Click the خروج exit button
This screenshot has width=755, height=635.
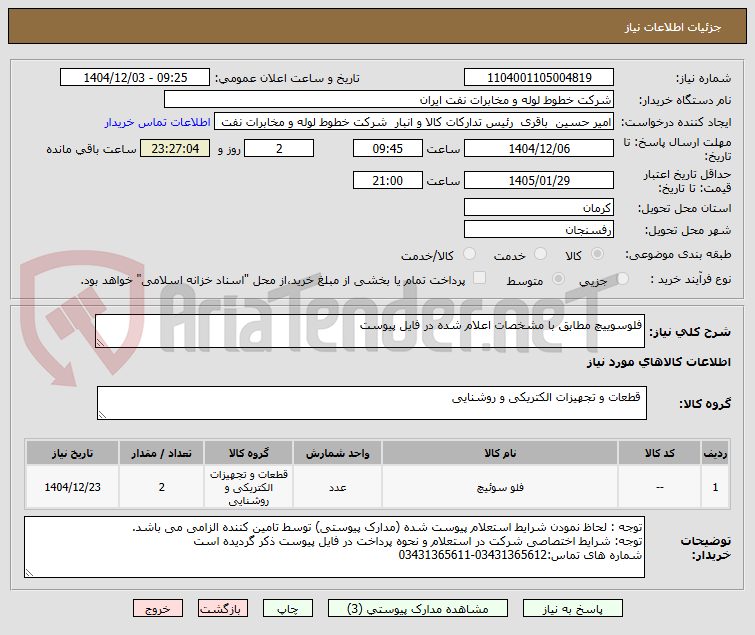tap(158, 608)
